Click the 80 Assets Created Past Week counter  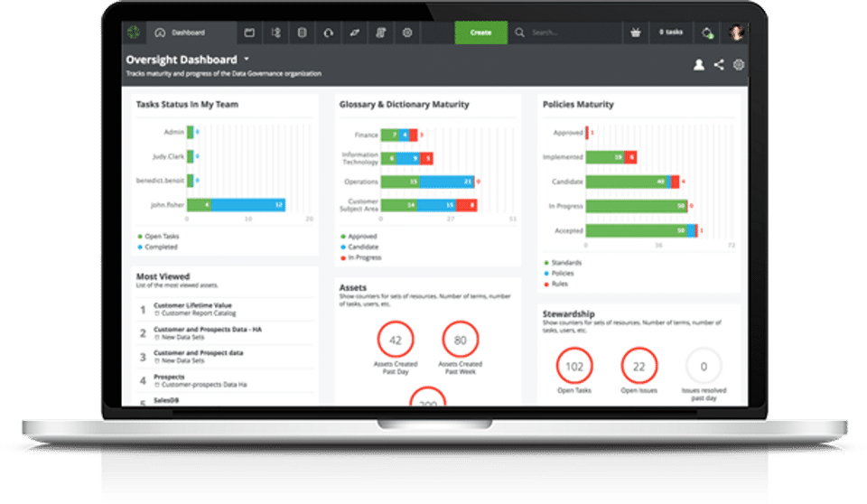pos(460,340)
